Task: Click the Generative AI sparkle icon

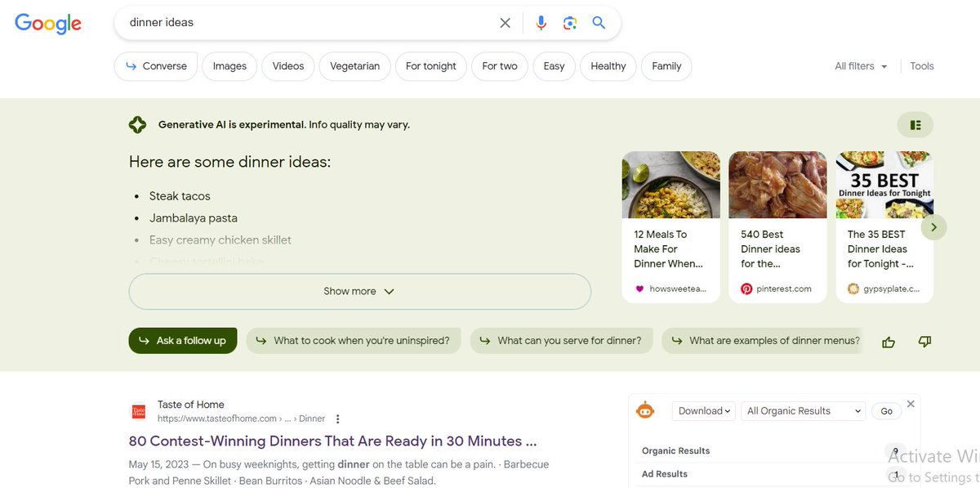Action: click(x=138, y=125)
